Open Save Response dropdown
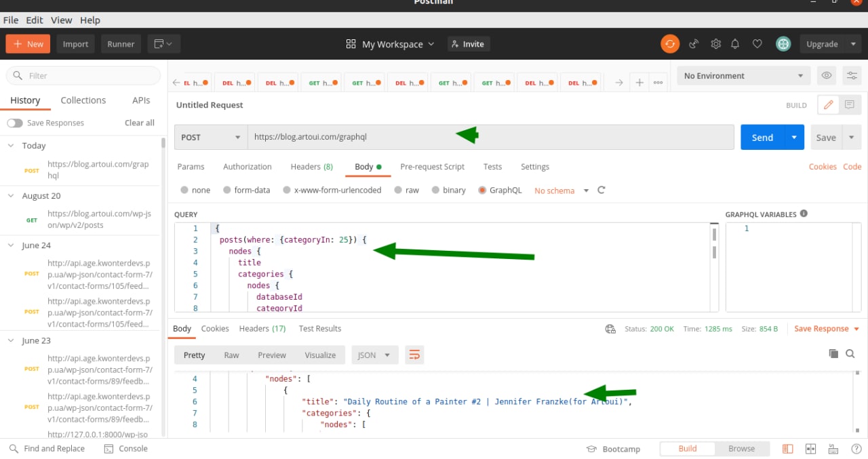 [x=827, y=329]
